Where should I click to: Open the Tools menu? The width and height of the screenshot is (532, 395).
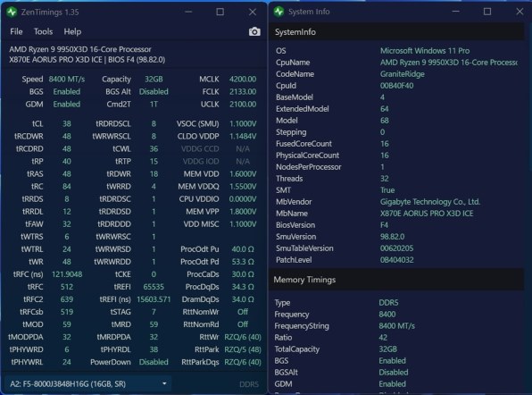43,31
